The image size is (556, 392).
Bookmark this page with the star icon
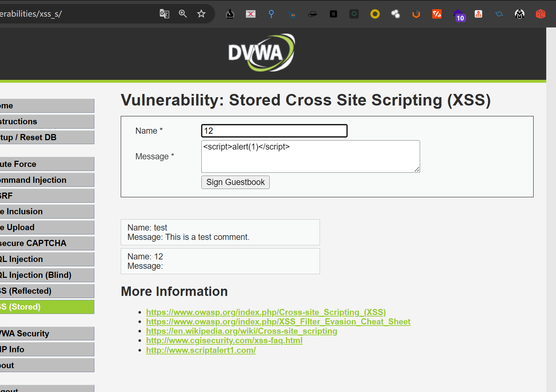pos(201,14)
